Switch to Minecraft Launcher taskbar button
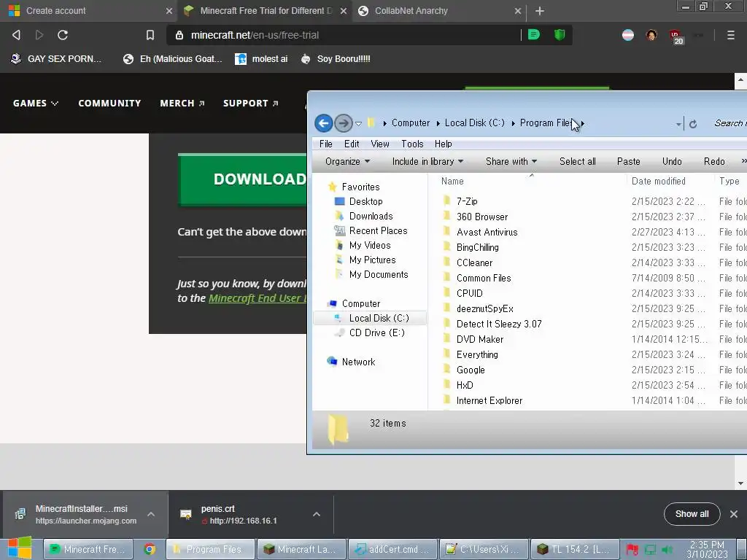747x560 pixels. click(301, 549)
